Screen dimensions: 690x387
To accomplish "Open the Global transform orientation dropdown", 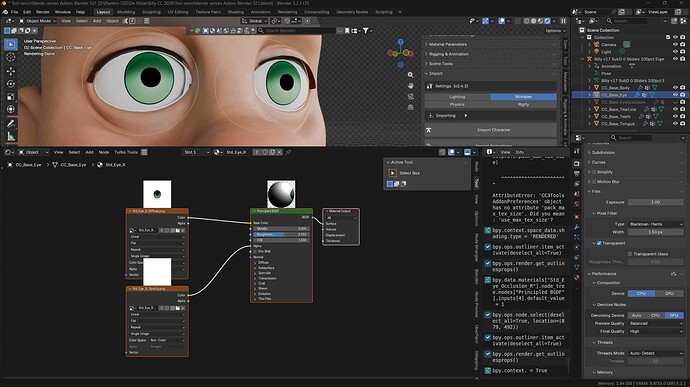I will (x=254, y=21).
